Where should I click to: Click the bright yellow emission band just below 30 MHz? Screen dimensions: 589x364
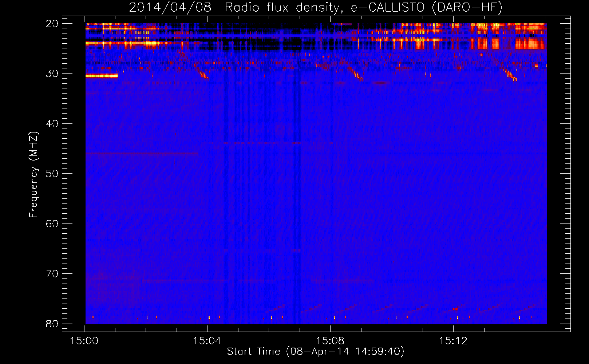102,76
